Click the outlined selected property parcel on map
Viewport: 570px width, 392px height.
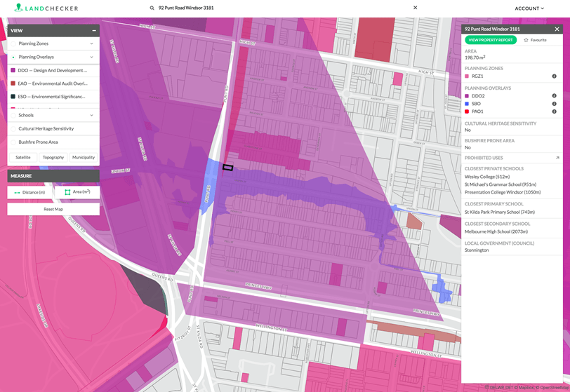pos(227,168)
